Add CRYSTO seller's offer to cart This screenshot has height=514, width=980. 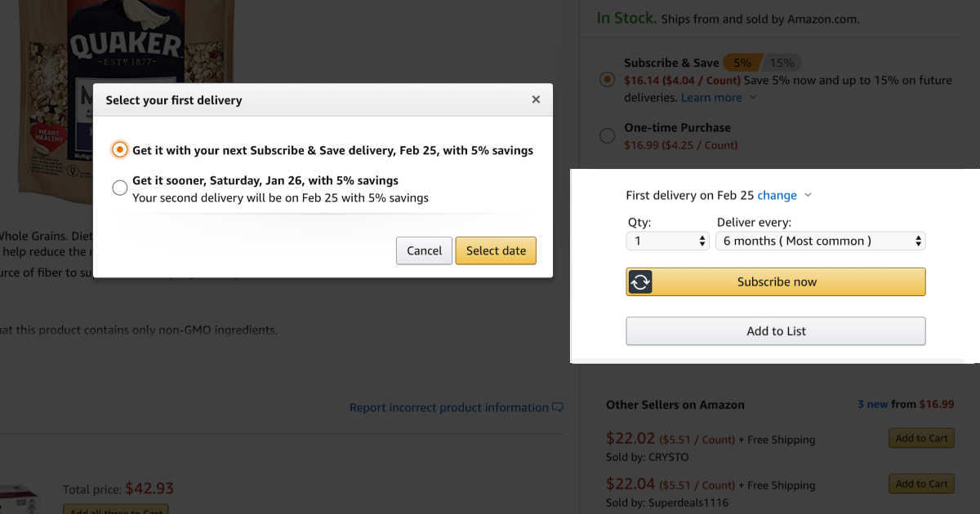coord(921,438)
